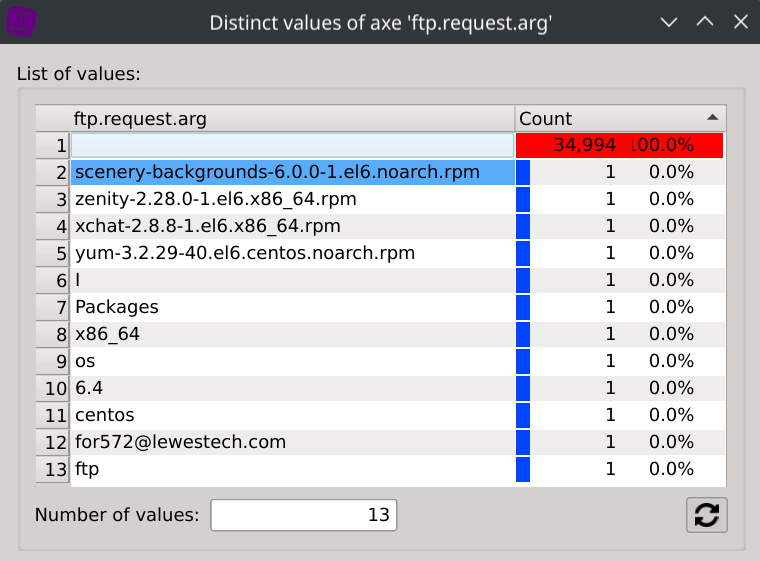Click the ftp.request.arg column header

point(290,119)
